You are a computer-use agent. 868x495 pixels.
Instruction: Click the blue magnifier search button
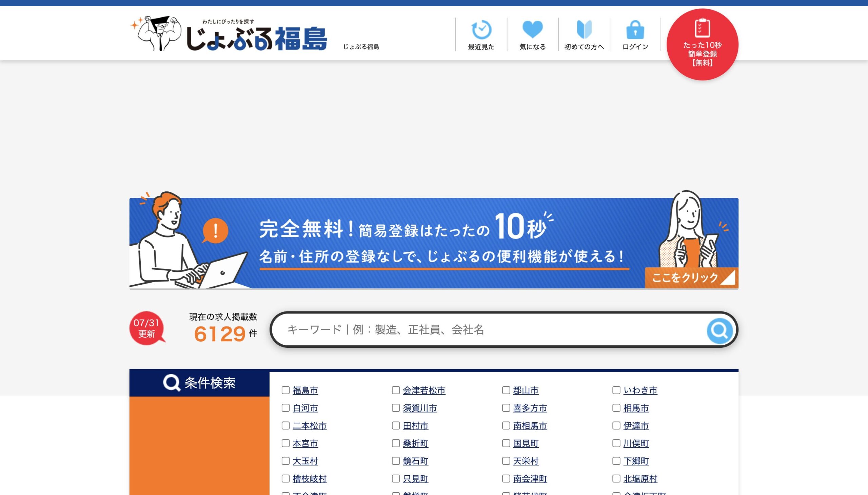[719, 330]
